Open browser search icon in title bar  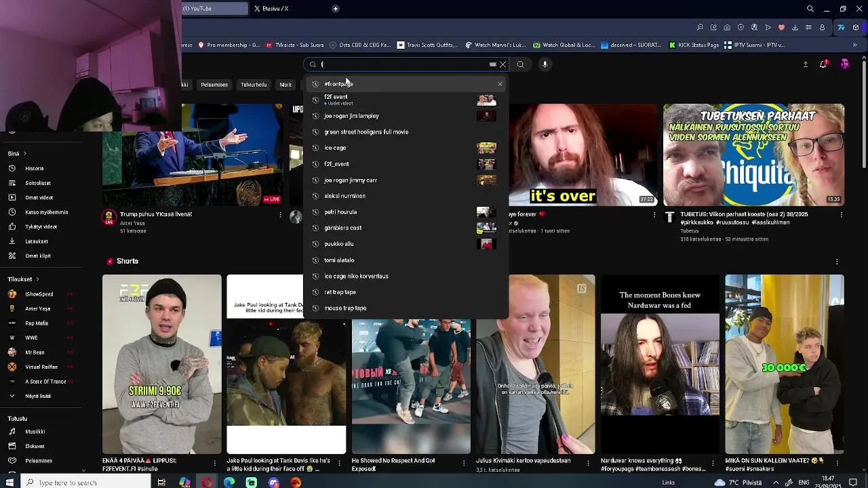point(810,9)
